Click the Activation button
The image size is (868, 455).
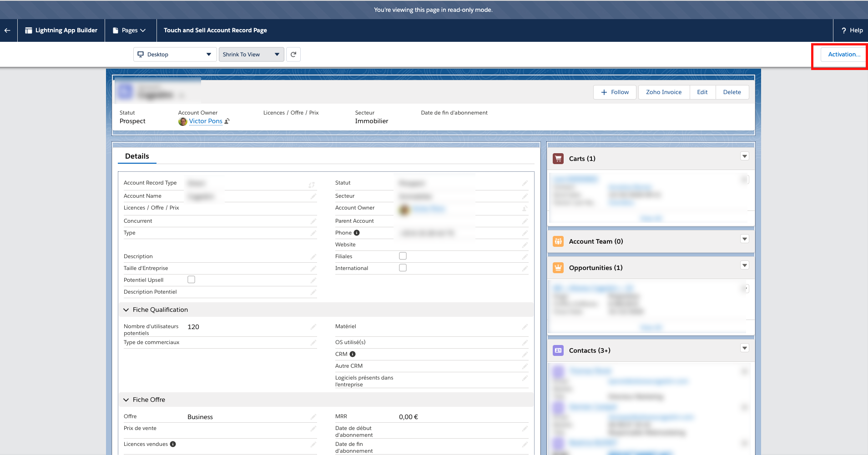pyautogui.click(x=843, y=55)
